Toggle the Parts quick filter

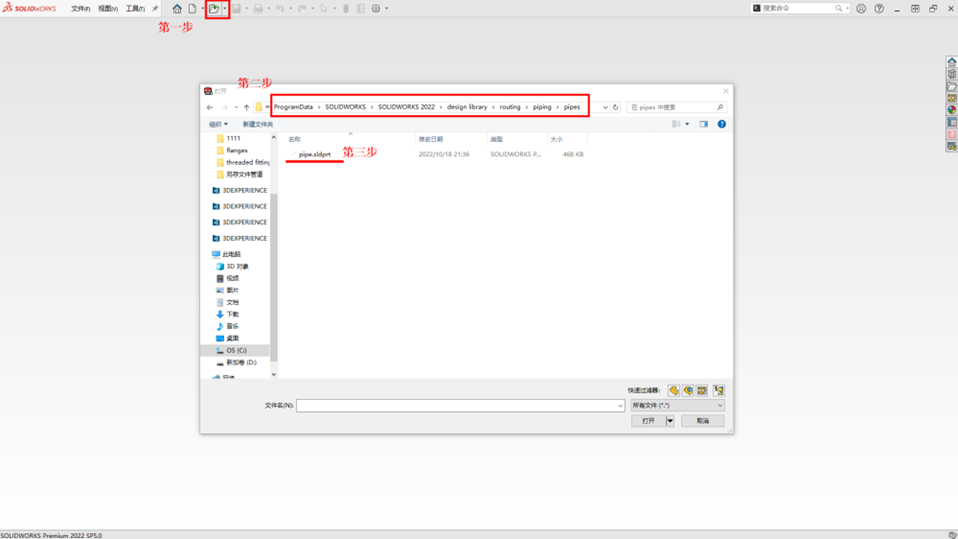click(674, 390)
